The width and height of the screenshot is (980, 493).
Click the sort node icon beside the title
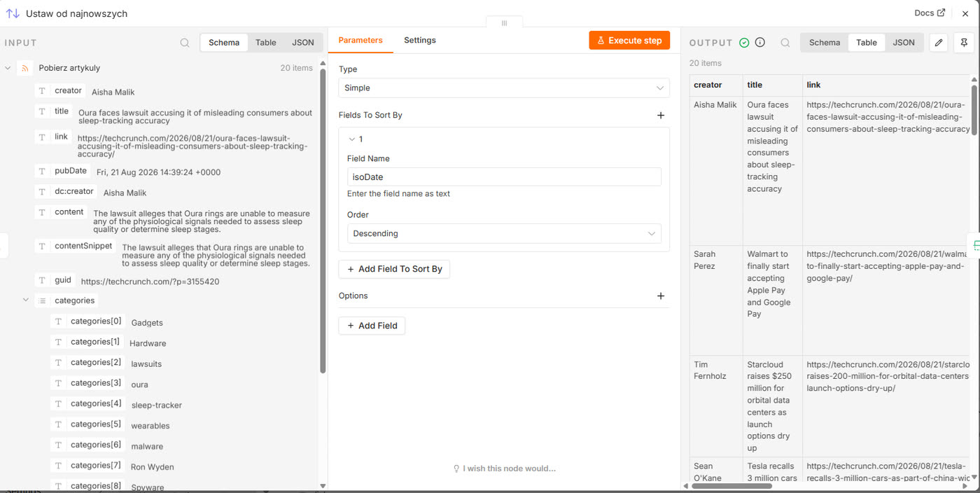pyautogui.click(x=13, y=13)
